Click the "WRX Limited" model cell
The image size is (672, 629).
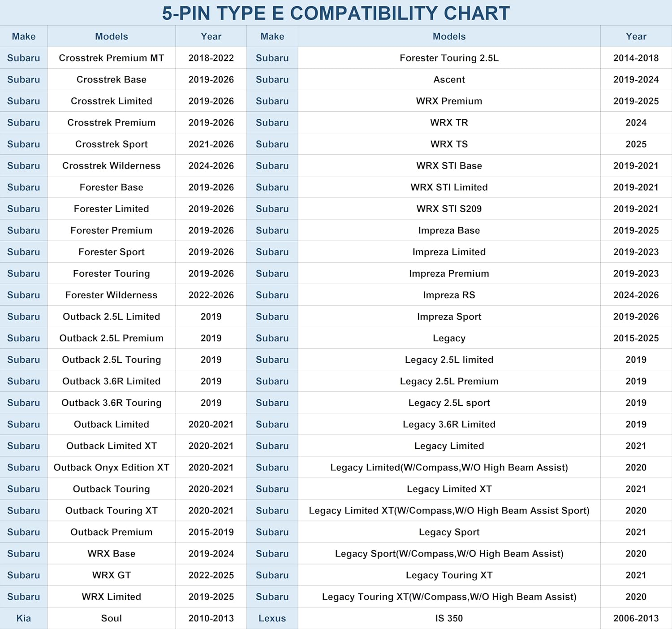pyautogui.click(x=112, y=596)
